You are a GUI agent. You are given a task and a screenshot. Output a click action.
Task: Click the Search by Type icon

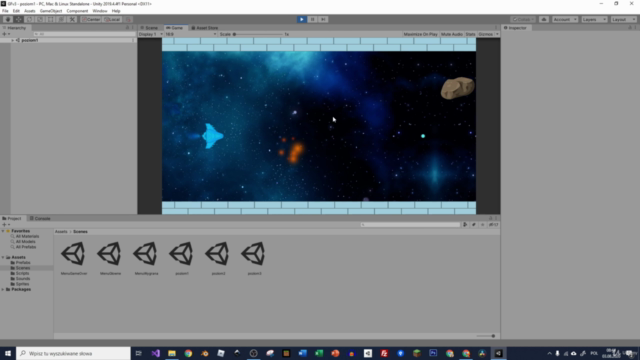point(465,225)
